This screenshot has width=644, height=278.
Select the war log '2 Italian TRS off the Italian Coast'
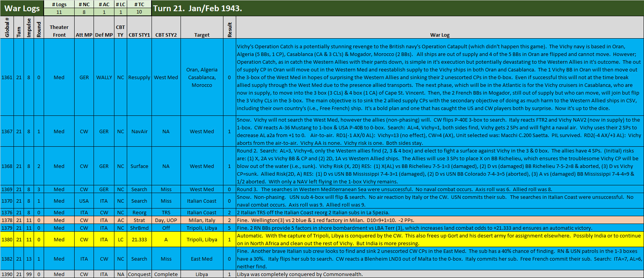440,212
